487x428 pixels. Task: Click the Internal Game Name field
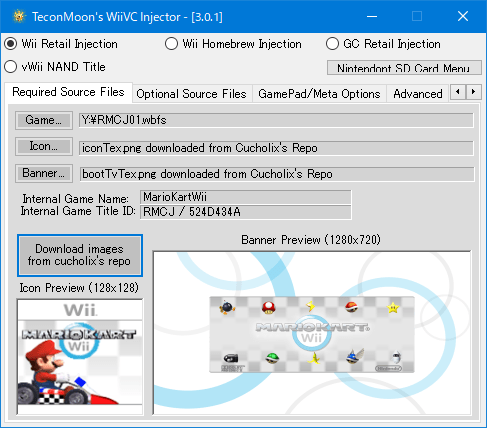(246, 197)
